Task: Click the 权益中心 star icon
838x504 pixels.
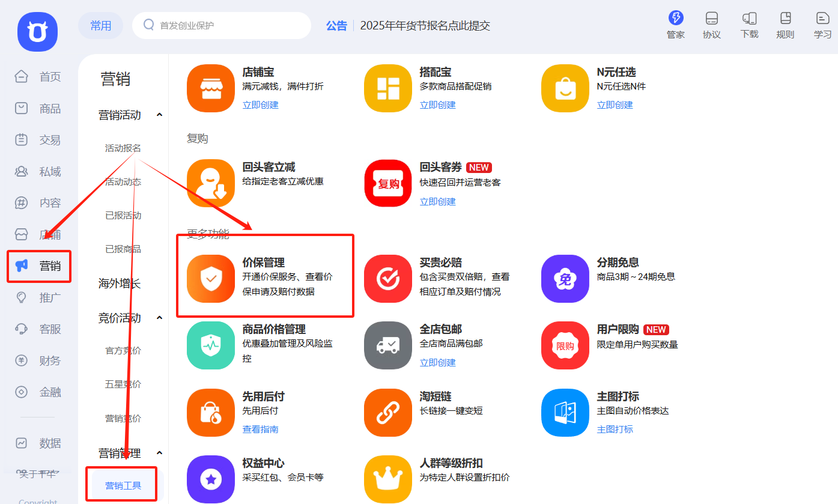Action: [x=210, y=479]
